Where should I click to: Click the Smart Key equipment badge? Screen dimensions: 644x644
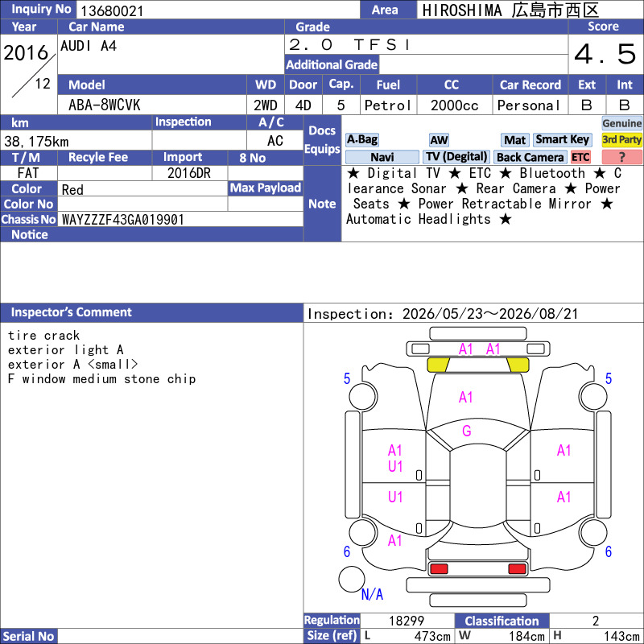click(562, 139)
